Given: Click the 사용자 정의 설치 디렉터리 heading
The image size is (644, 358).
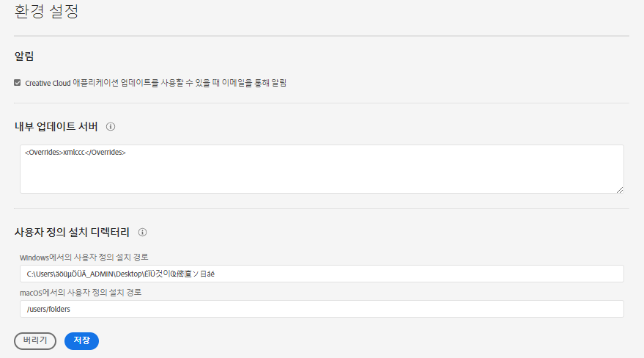Looking at the screenshot, I should [72, 232].
